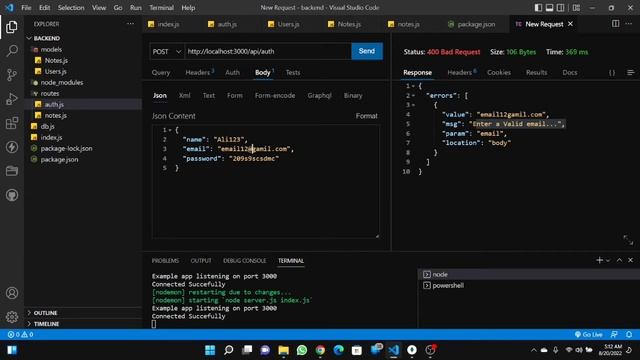This screenshot has height=360, width=640.
Task: Toggle primary sidebar layout icon
Action: coord(538,8)
